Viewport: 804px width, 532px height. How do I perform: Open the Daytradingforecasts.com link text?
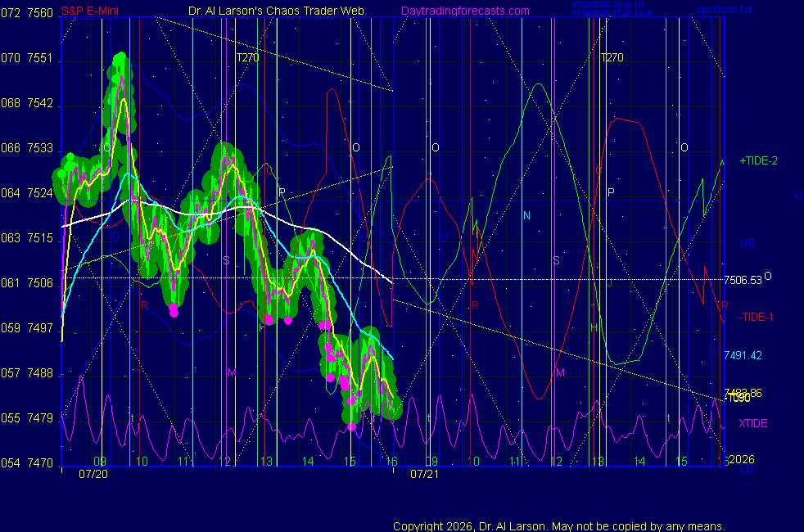pyautogui.click(x=465, y=11)
